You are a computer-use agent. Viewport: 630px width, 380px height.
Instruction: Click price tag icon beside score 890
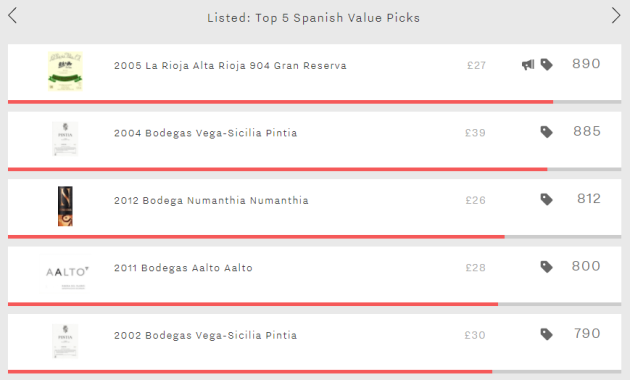coord(546,65)
